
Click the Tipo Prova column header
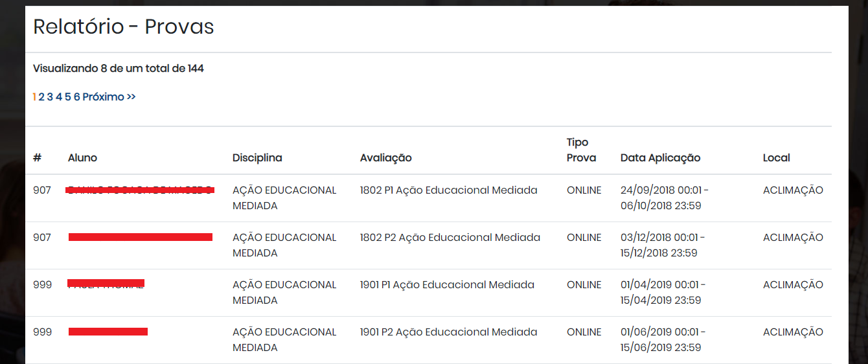tap(581, 150)
